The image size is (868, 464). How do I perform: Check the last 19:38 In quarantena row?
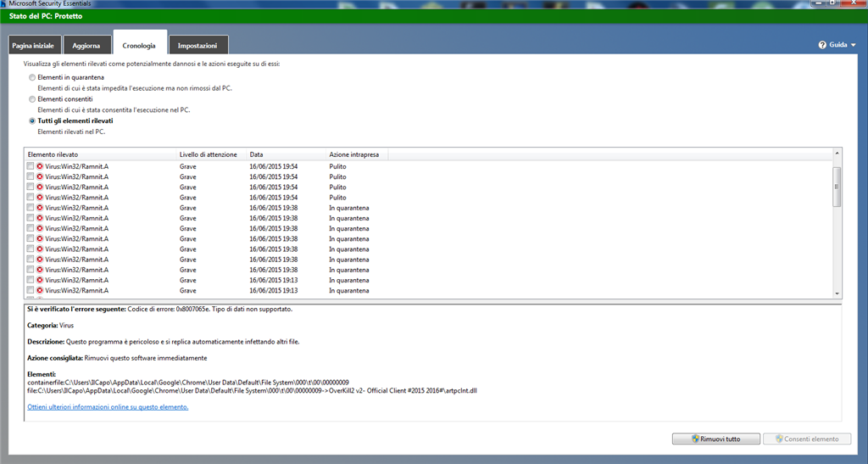pos(31,270)
